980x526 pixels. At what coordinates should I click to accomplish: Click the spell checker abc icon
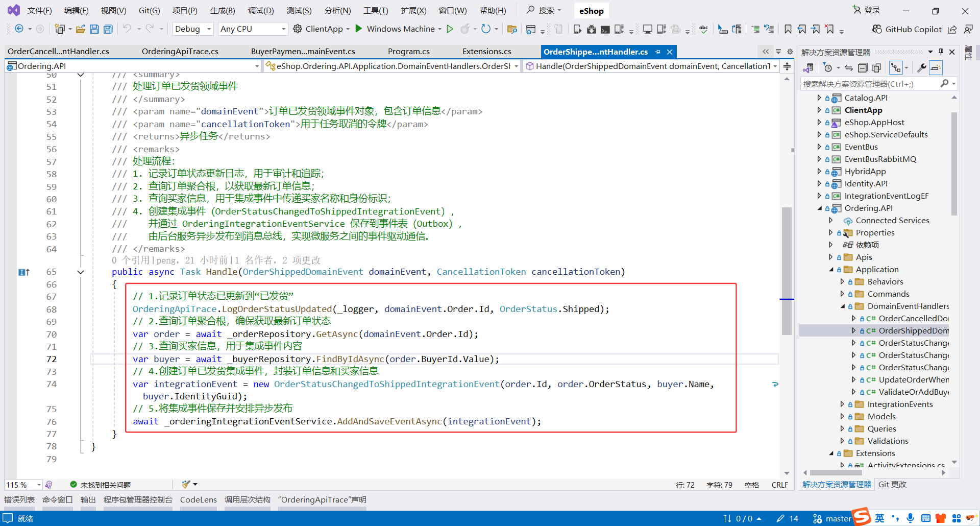(x=703, y=29)
